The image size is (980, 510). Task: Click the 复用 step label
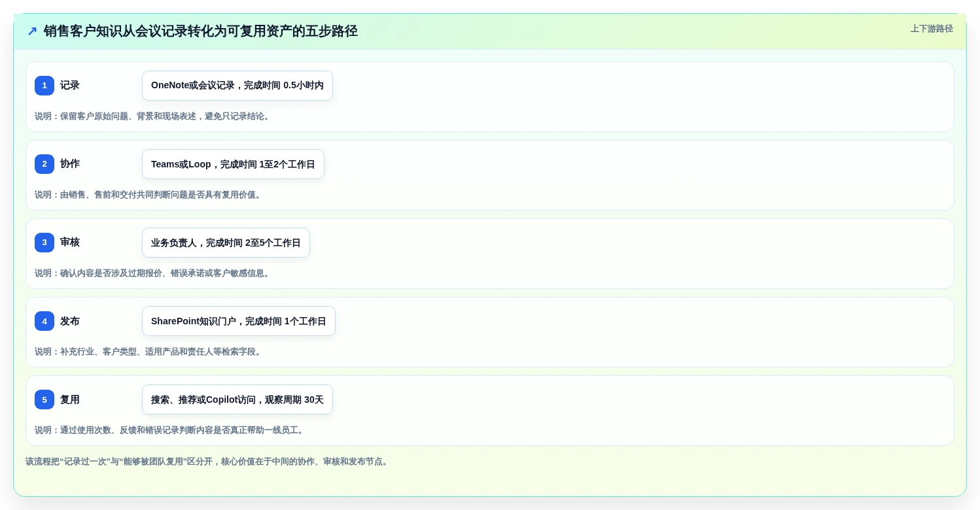coord(70,399)
